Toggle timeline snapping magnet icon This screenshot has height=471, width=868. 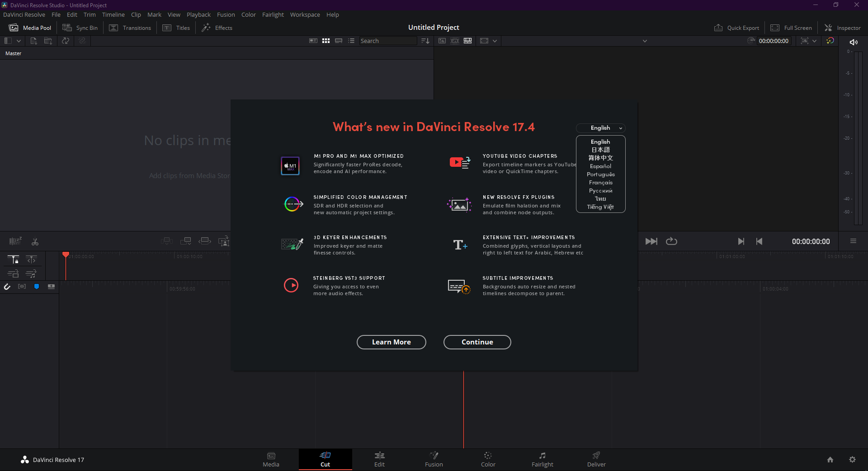(7, 287)
